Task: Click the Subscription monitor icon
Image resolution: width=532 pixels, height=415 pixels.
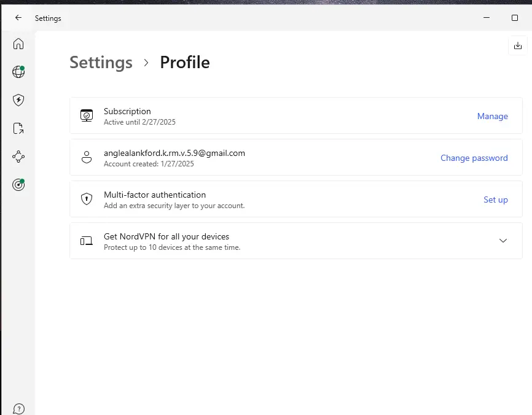Action: pyautogui.click(x=87, y=115)
